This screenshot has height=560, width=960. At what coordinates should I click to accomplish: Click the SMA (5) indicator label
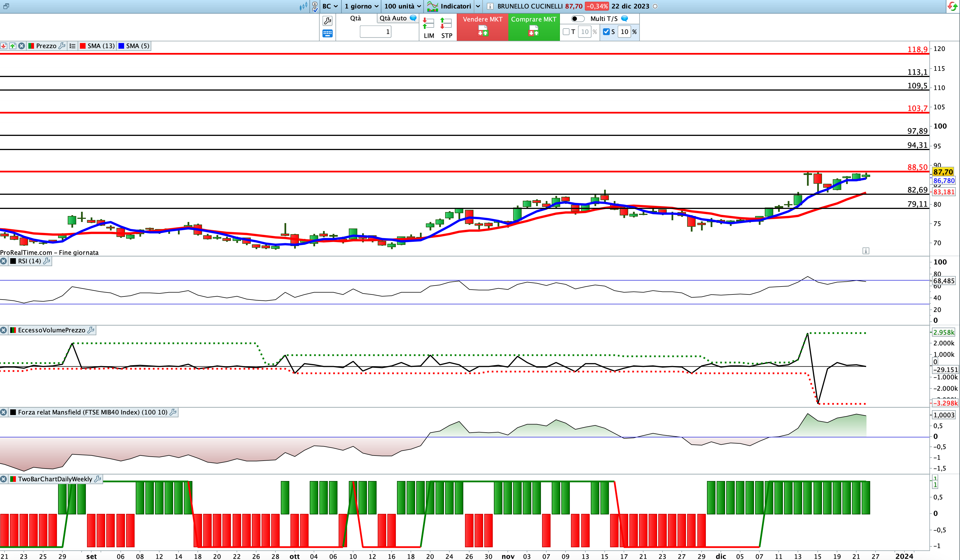tap(137, 46)
